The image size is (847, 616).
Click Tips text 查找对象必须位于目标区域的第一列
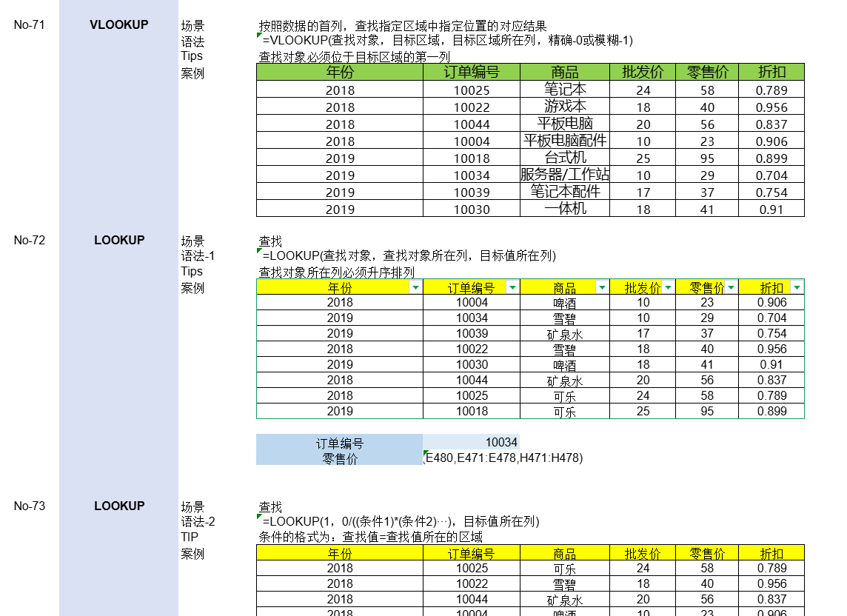[355, 57]
